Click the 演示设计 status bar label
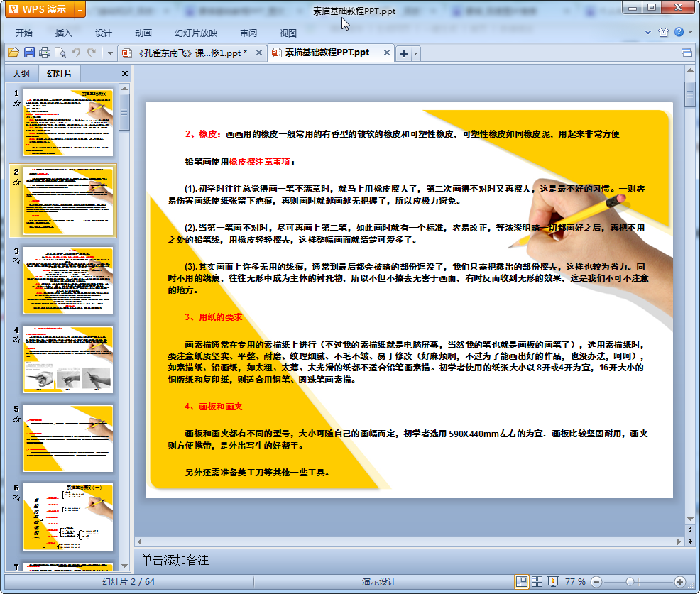 [378, 581]
